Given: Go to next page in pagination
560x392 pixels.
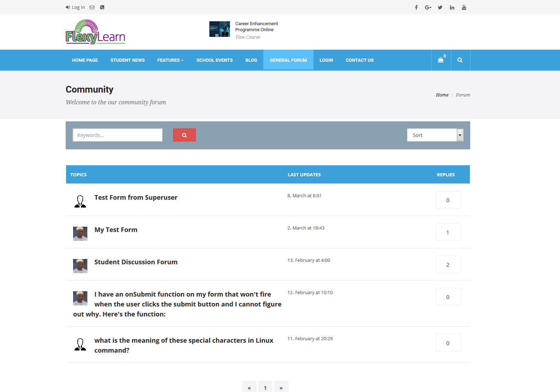Looking at the screenshot, I should pos(281,387).
